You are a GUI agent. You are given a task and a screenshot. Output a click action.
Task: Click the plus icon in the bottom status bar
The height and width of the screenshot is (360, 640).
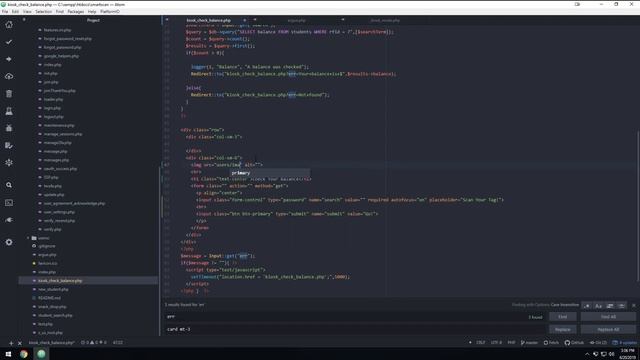[x=11, y=343]
